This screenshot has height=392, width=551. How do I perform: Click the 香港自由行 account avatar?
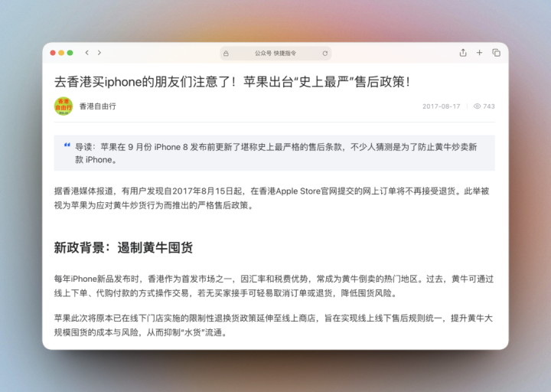click(64, 106)
